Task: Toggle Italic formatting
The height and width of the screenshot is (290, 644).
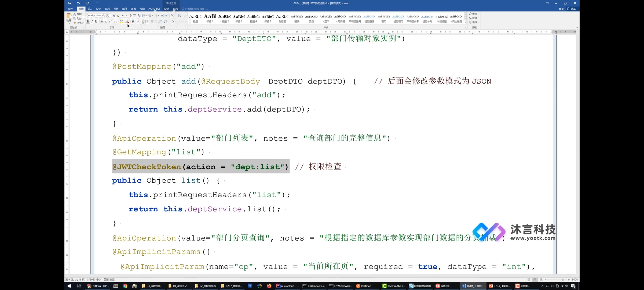Action: tap(92, 21)
